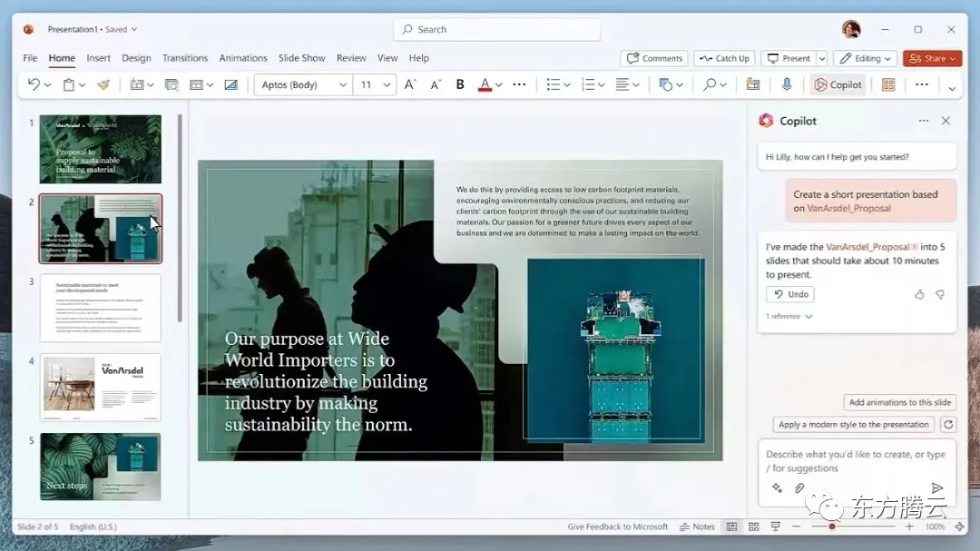Viewport: 980px width, 551px height.
Task: Click the Designer icon on the ribbon
Action: click(887, 84)
